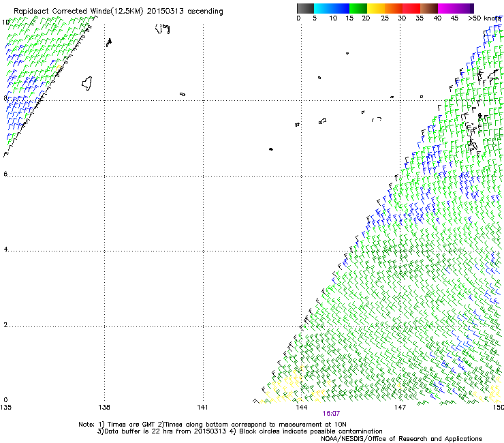The image size is (504, 443).
Task: Click the gray 0-5 knots legend swatch
Action: tap(305, 8)
